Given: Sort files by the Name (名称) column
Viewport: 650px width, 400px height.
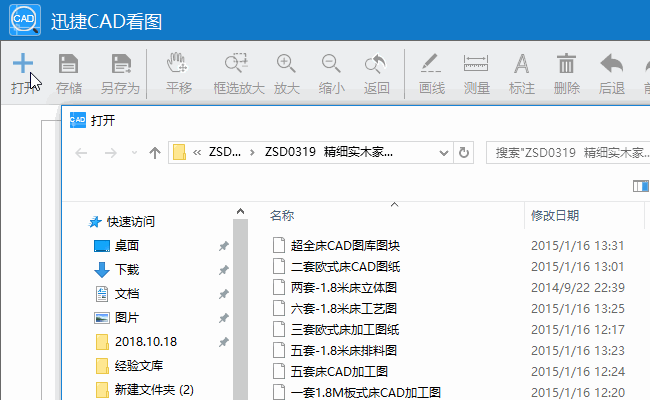Looking at the screenshot, I should (x=282, y=215).
